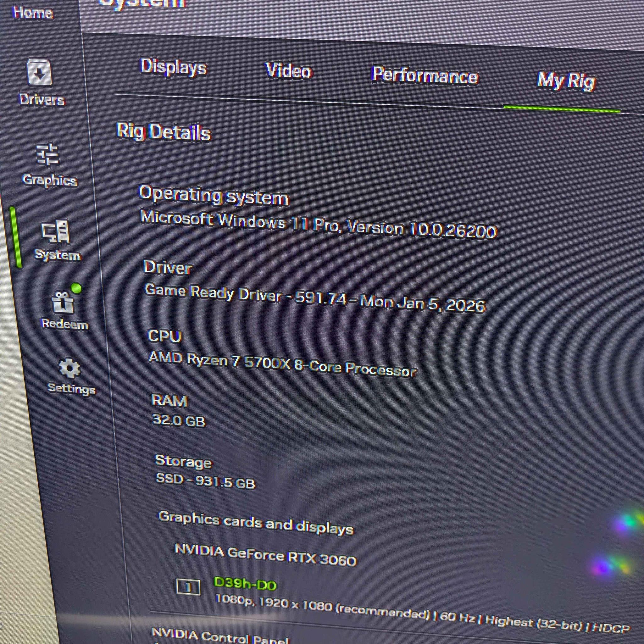The image size is (644, 644).
Task: Switch to the Video tab
Action: coord(288,71)
